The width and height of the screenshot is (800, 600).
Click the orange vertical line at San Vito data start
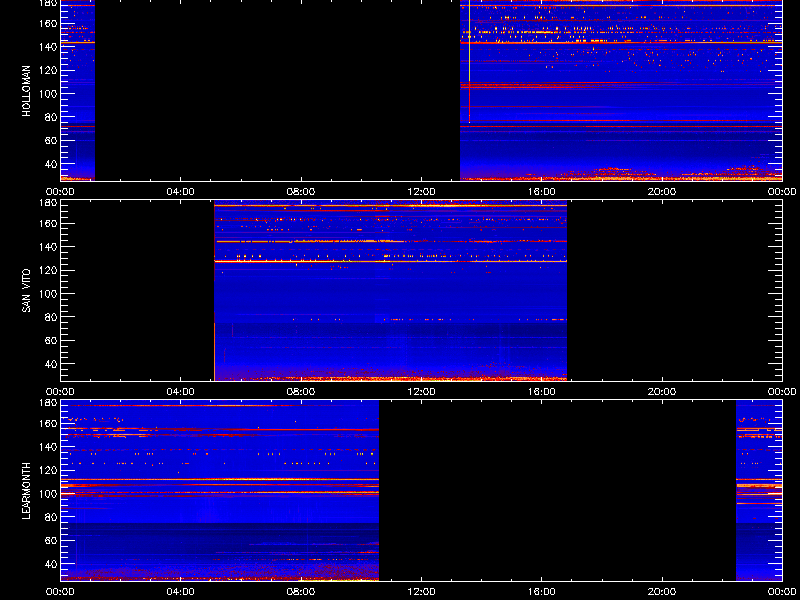(x=214, y=352)
